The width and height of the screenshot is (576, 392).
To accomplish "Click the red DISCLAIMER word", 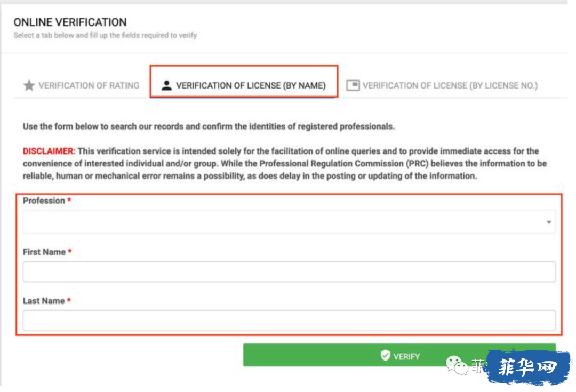I will click(49, 151).
